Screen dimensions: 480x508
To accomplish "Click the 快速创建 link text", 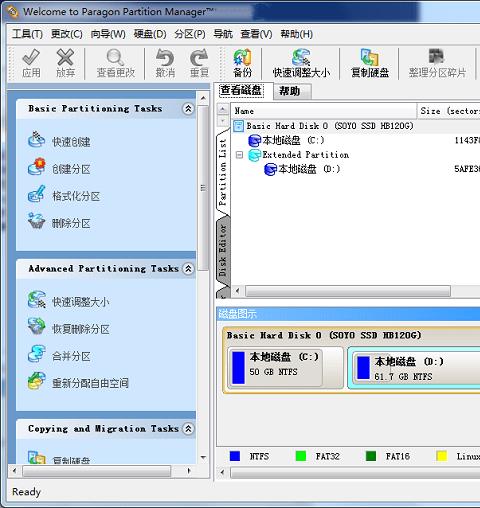I will pos(71,142).
